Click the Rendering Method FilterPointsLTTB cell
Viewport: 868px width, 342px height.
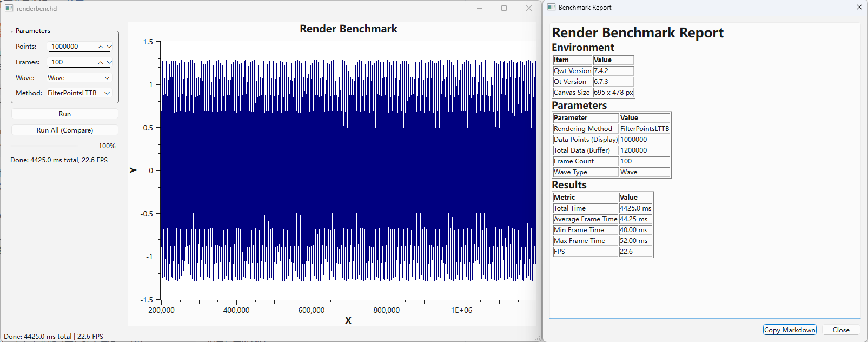coord(645,129)
